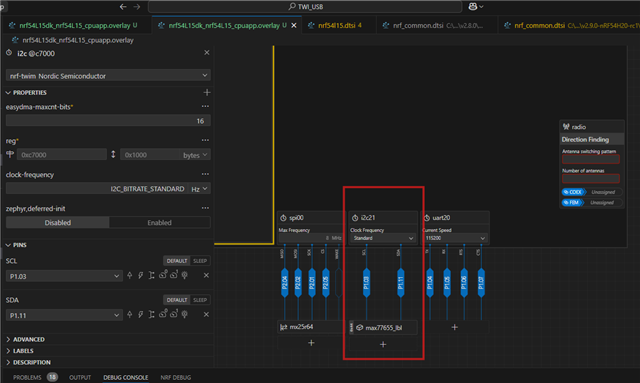Click the bulb-shaped icon in the SDA pin row

pos(185,314)
